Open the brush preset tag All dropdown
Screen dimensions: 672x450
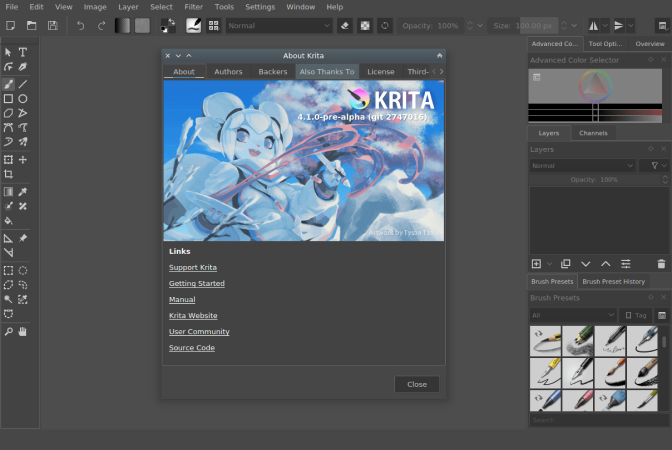(x=573, y=315)
